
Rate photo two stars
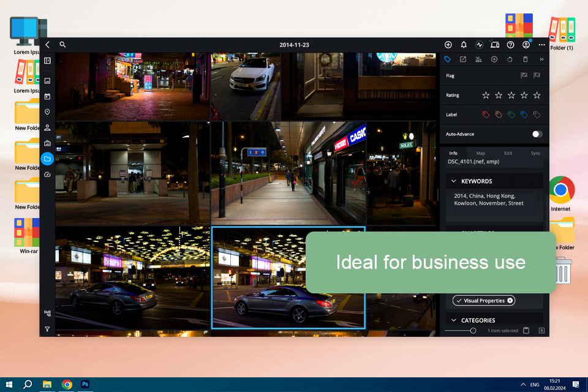[499, 96]
